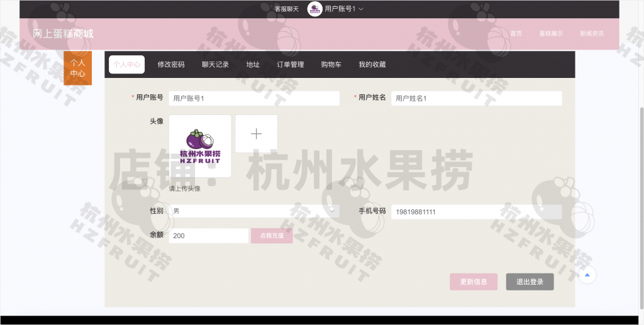Screen dimensions: 644x325
Task: Click the plus icon to upload avatar
Action: pos(257,134)
